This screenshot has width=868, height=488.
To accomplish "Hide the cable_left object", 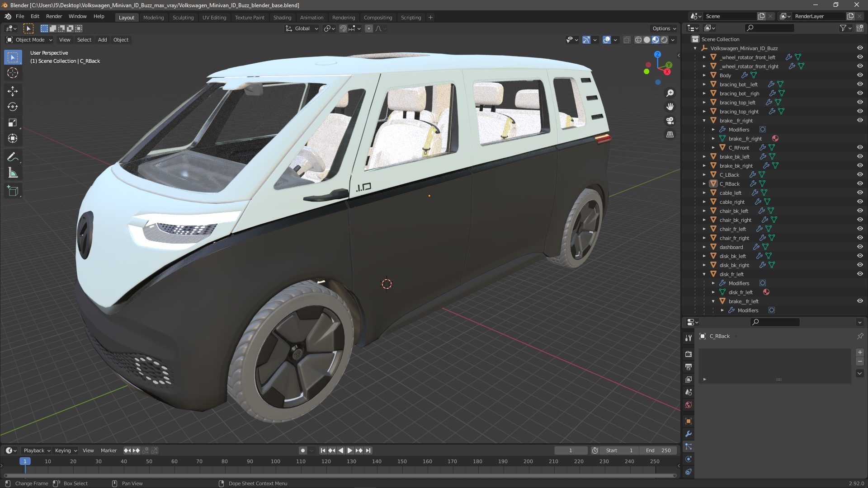I will (859, 192).
